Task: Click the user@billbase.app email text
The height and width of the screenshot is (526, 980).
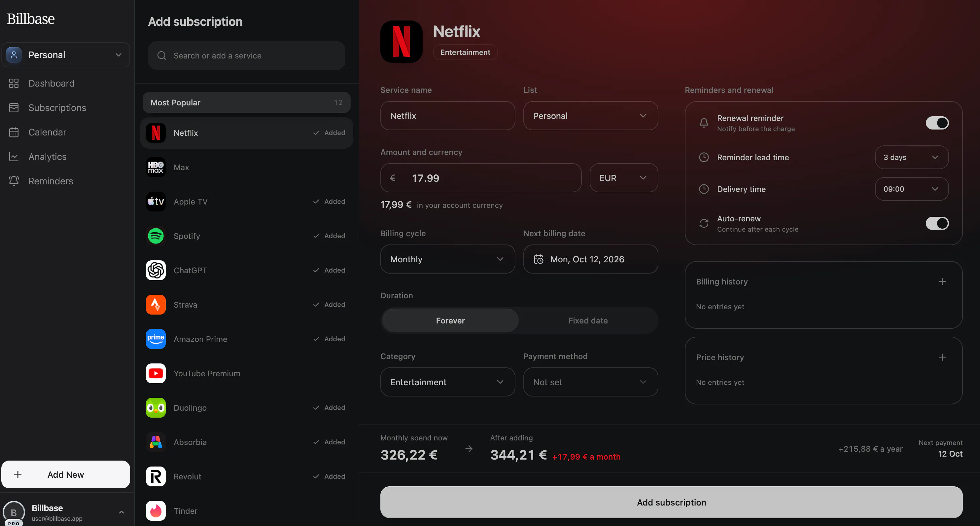Action: [57, 518]
